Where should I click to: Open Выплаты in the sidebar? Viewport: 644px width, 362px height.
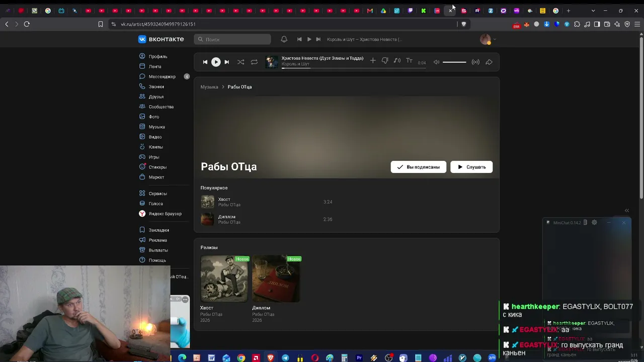(x=153, y=250)
